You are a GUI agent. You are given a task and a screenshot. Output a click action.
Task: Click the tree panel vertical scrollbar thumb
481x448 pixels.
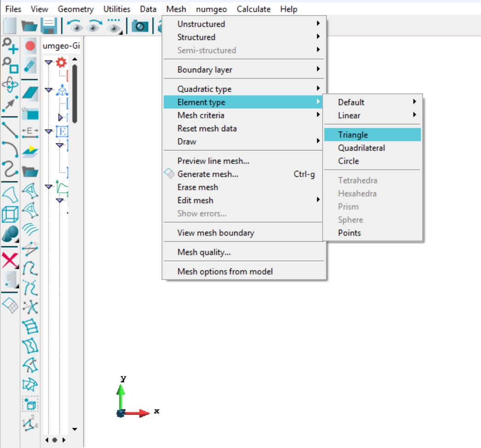(75, 92)
